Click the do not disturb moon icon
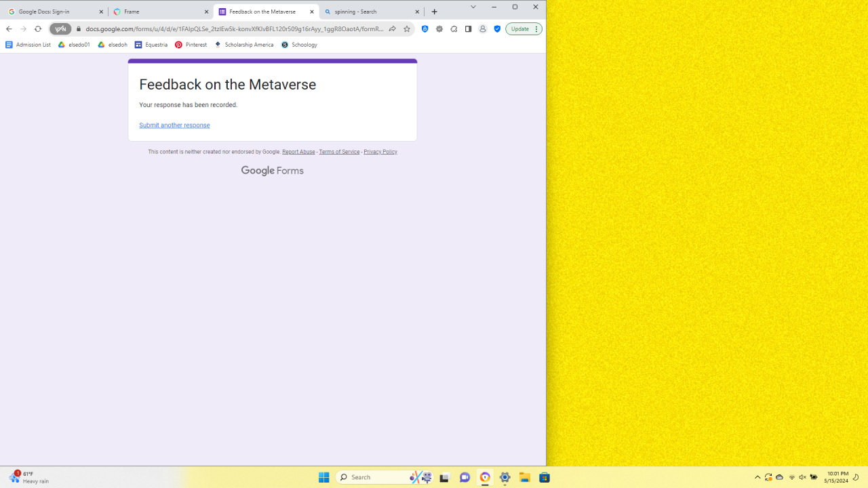This screenshot has width=868, height=488. click(856, 477)
